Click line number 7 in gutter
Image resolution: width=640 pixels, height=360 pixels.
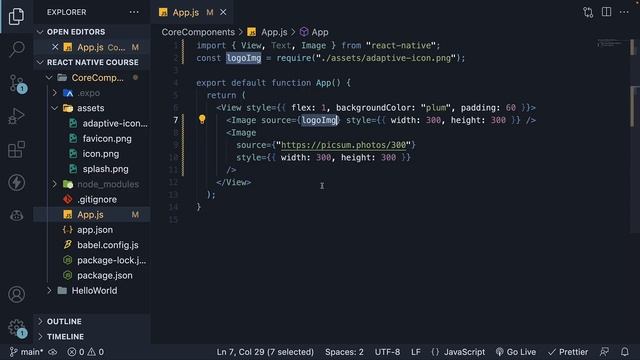[x=176, y=120]
